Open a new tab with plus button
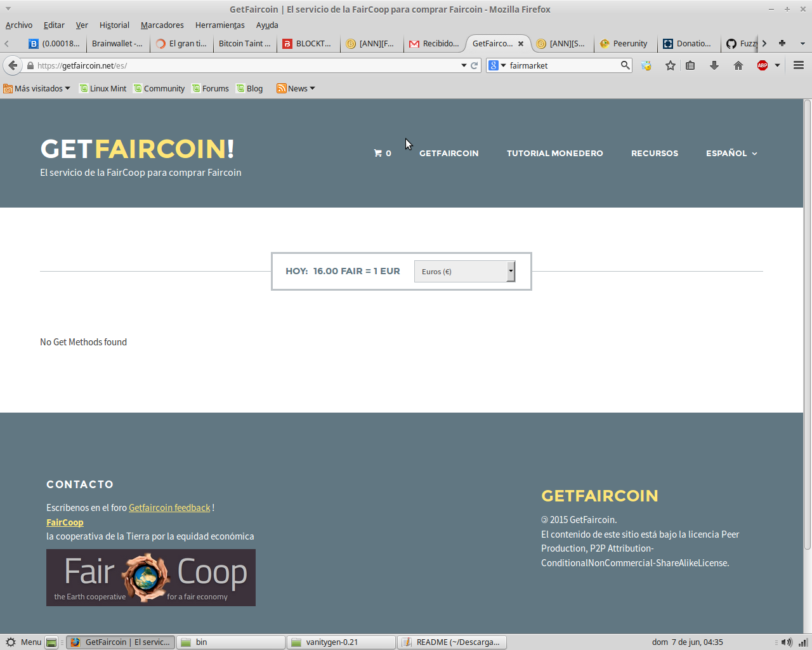Viewport: 812px width, 650px height. [782, 43]
